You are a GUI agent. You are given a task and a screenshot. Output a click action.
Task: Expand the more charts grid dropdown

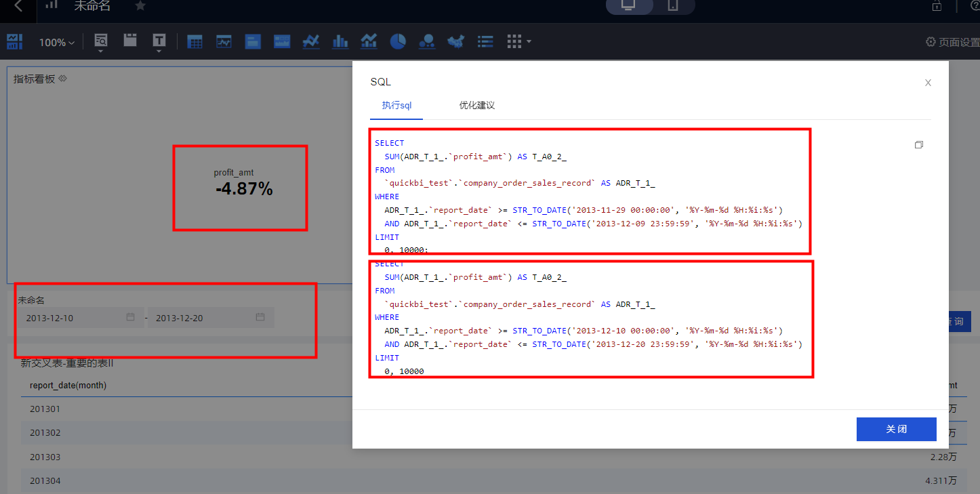(519, 42)
